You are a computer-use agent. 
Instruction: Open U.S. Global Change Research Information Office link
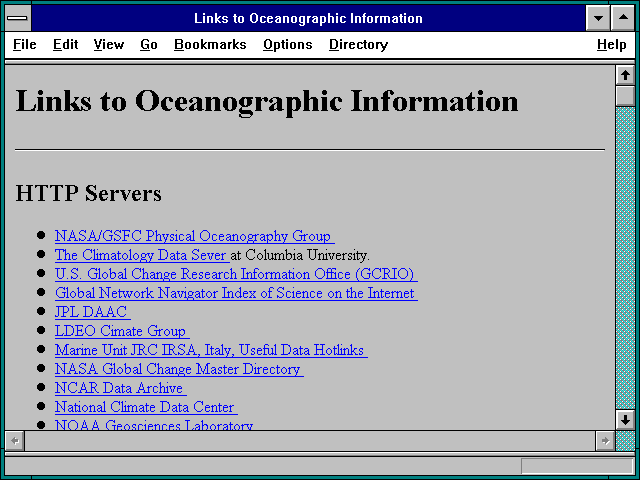click(x=236, y=274)
